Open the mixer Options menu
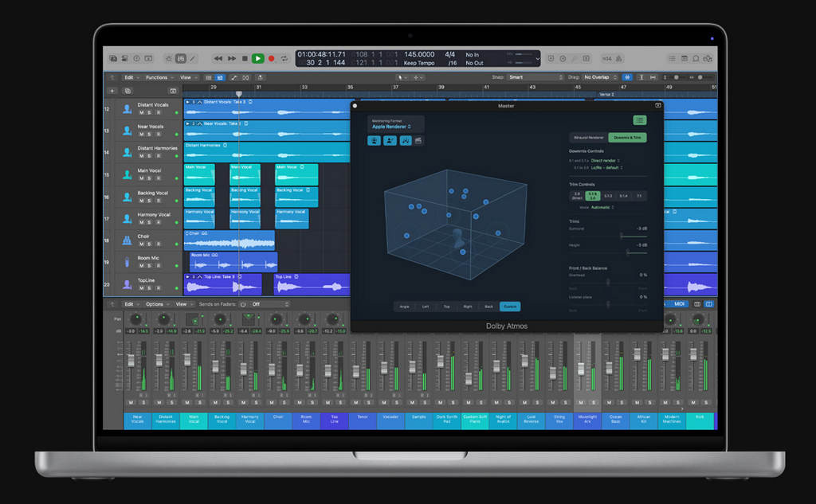 click(157, 304)
